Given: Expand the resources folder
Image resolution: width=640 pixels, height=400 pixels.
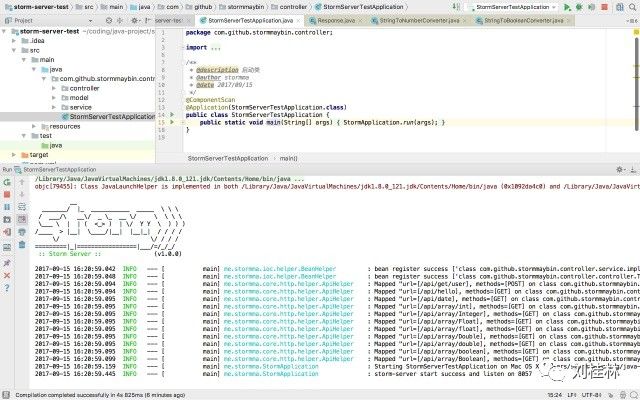Looking at the screenshot, I should [34, 126].
